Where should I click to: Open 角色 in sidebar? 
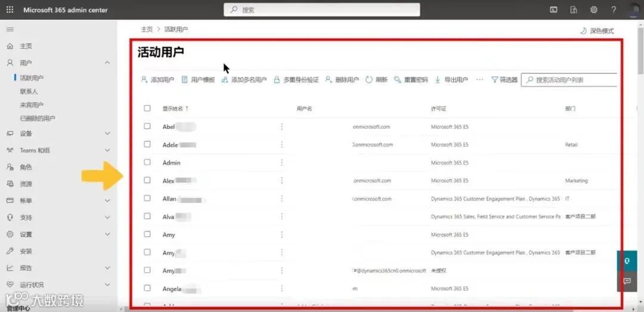tap(26, 167)
